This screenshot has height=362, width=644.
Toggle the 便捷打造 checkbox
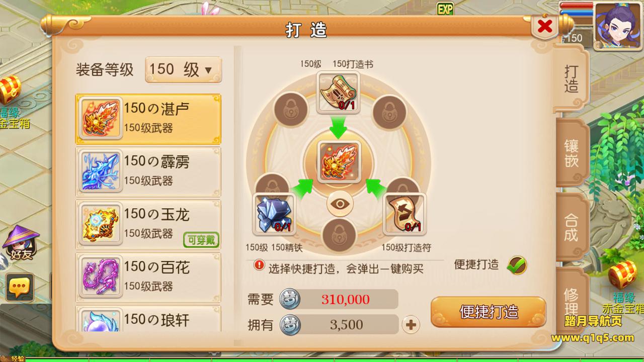click(x=517, y=264)
